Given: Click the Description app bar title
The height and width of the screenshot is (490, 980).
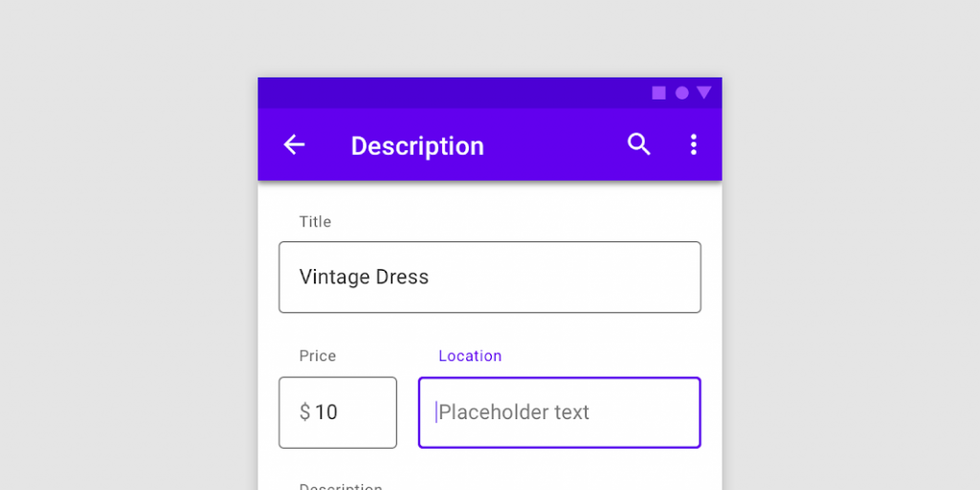Looking at the screenshot, I should (417, 145).
